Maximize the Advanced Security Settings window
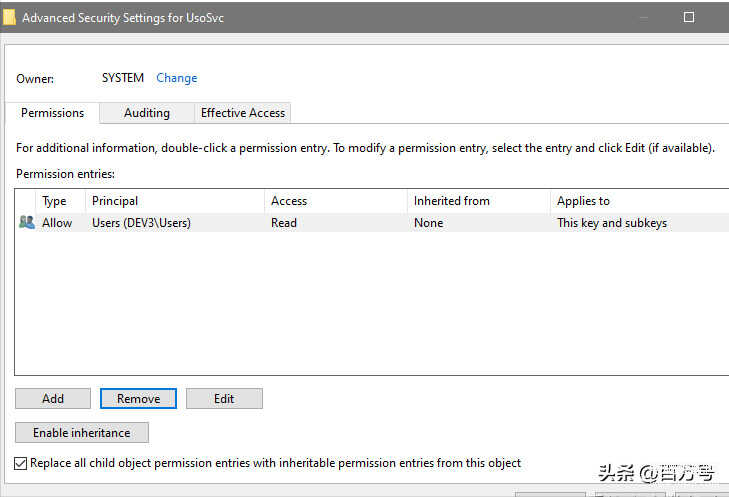 point(688,17)
